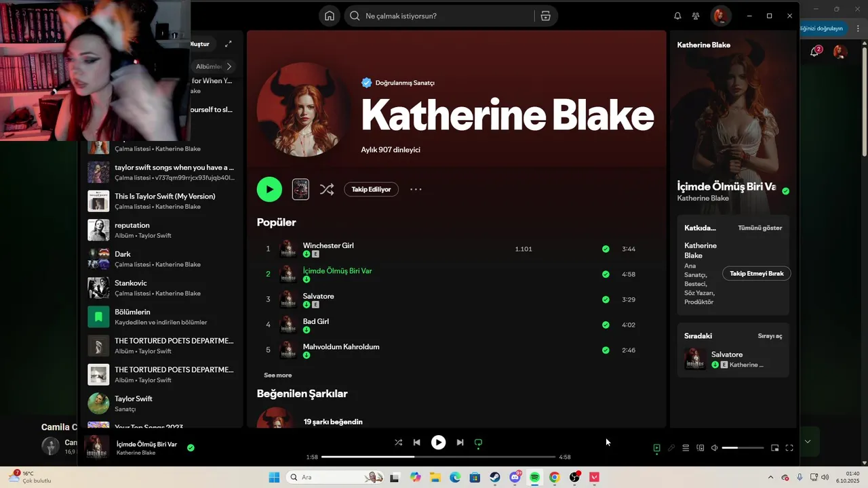
Task: Open Bölümlerin saved episodes
Action: pyautogui.click(x=161, y=317)
